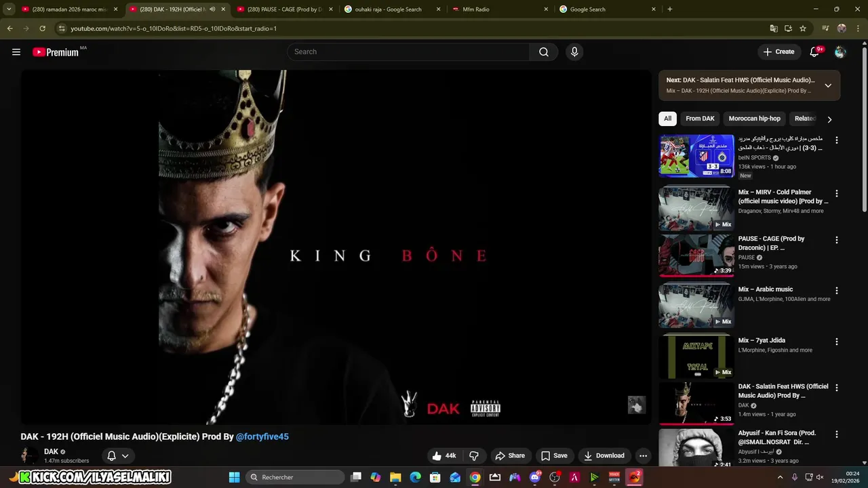This screenshot has height=488, width=868.
Task: Open @fortyfive45 channel link
Action: tap(262, 436)
